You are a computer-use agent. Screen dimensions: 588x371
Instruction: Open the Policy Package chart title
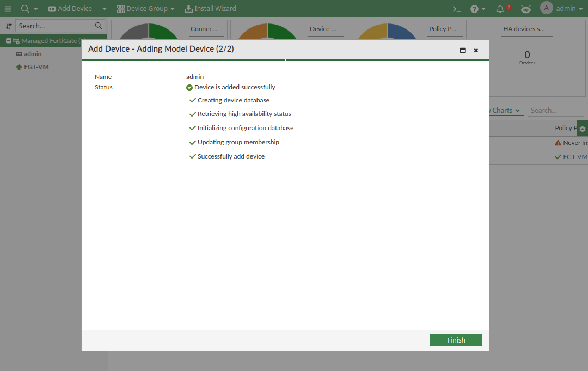pos(443,29)
